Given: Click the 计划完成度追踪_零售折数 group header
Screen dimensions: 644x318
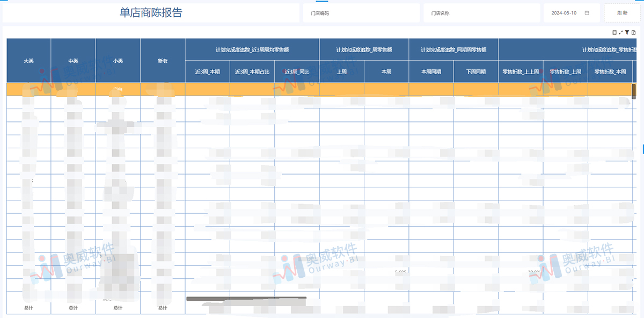Looking at the screenshot, I should [568, 49].
